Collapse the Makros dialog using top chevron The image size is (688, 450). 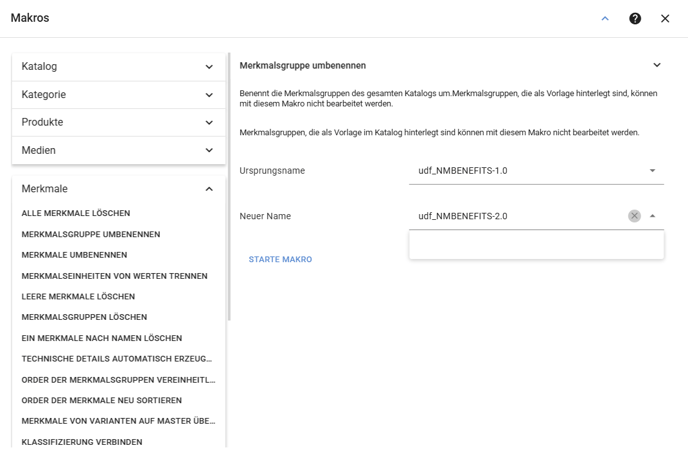tap(605, 18)
